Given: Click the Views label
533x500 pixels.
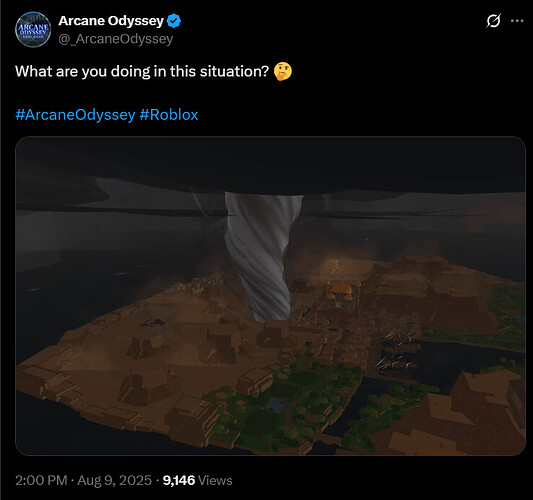Looking at the screenshot, I should pos(215,481).
